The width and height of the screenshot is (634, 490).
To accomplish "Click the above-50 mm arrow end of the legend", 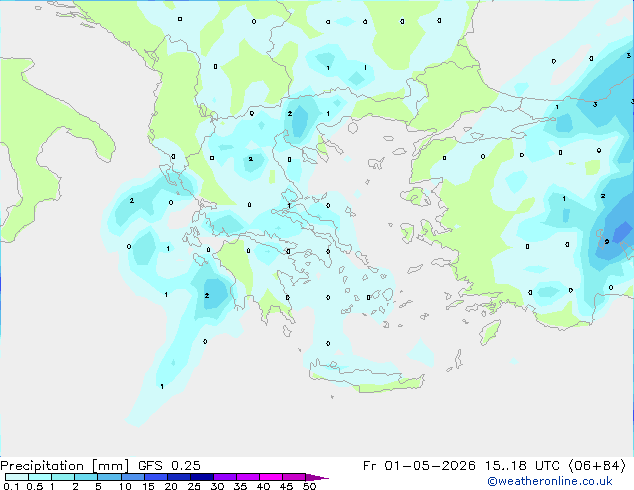I will coord(317,478).
